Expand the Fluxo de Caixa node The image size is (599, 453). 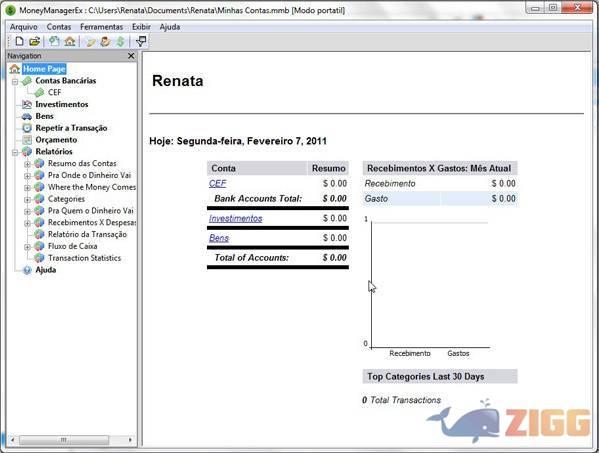pyautogui.click(x=27, y=247)
